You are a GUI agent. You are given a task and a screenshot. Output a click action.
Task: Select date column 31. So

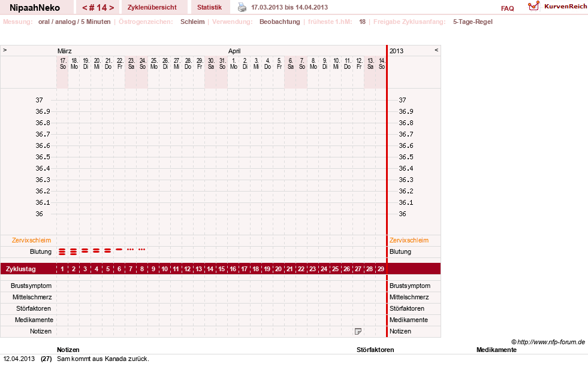[x=222, y=63]
